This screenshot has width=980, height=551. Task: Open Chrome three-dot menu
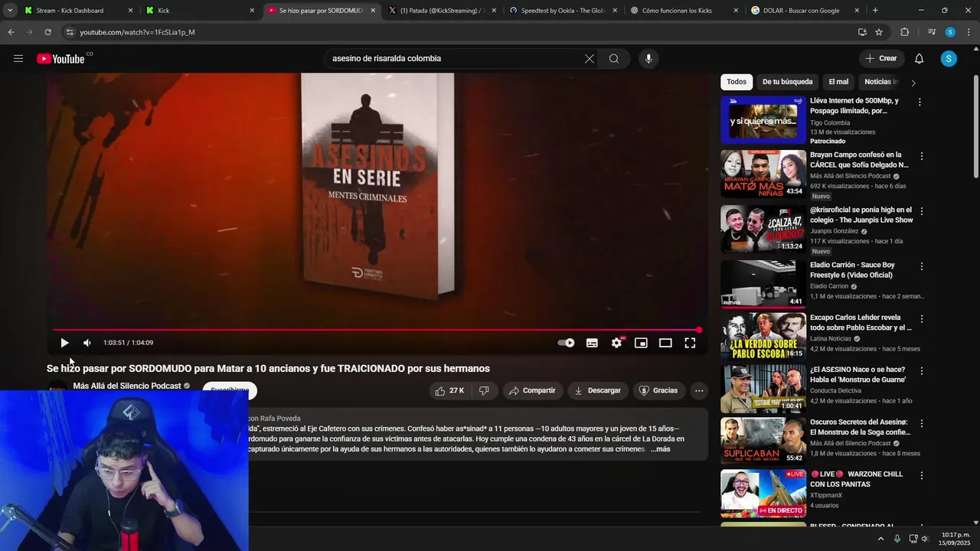[969, 32]
